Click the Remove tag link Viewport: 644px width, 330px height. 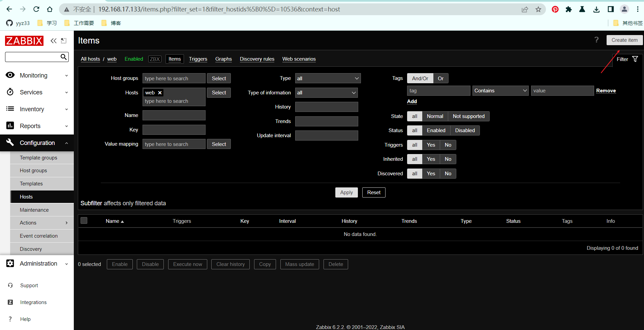(x=606, y=91)
